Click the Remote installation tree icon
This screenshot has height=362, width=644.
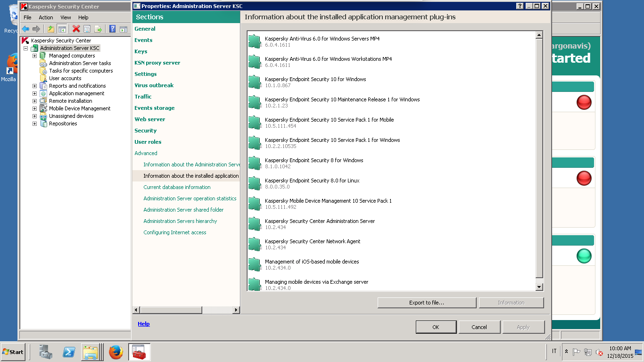point(43,101)
